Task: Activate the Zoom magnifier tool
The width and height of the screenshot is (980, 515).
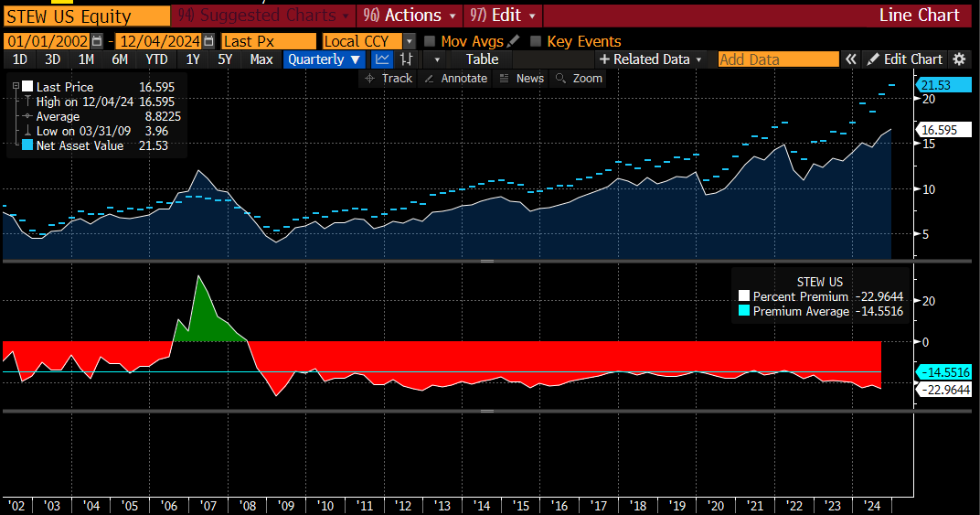Action: (x=580, y=79)
